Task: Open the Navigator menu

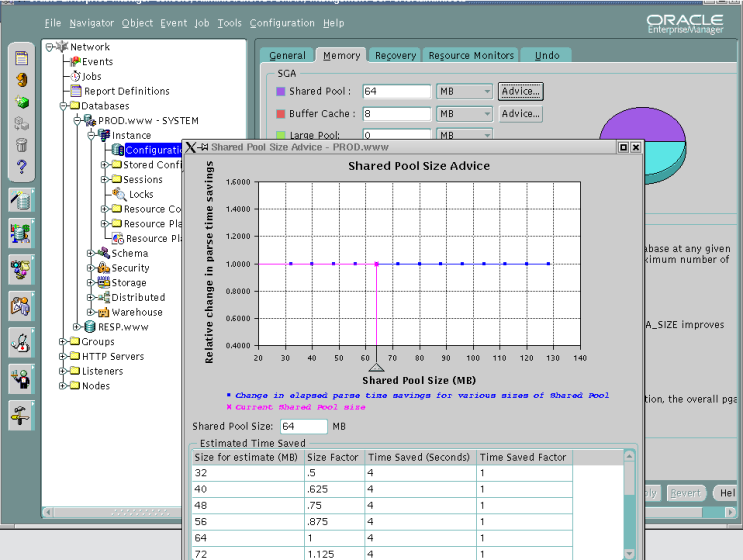Action: [90, 23]
